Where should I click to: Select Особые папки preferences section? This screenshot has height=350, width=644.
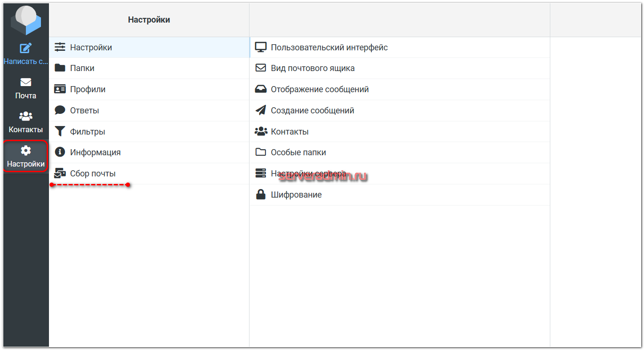[x=298, y=152]
